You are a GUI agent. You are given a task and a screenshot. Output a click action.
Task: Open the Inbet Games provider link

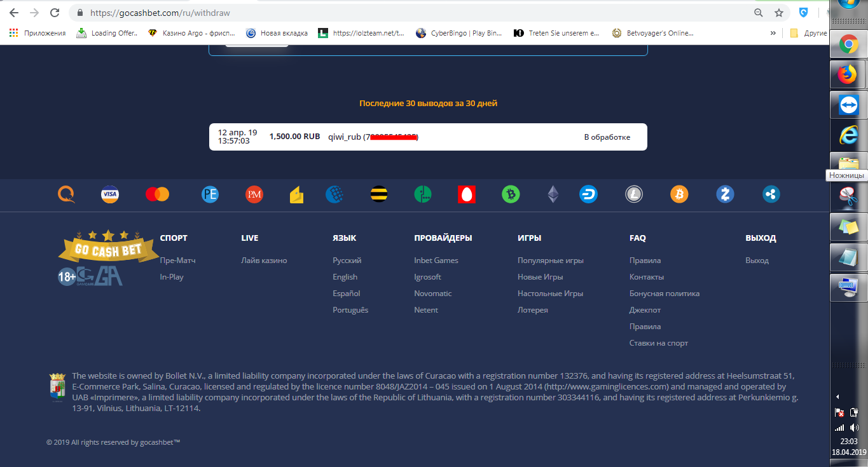[x=436, y=261]
